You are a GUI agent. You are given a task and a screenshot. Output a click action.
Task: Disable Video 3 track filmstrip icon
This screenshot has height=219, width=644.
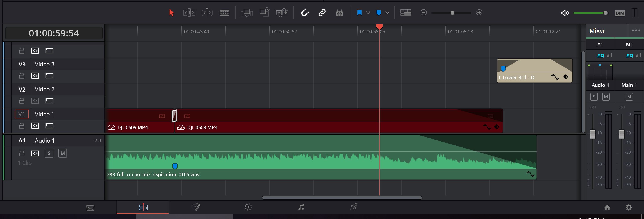49,75
